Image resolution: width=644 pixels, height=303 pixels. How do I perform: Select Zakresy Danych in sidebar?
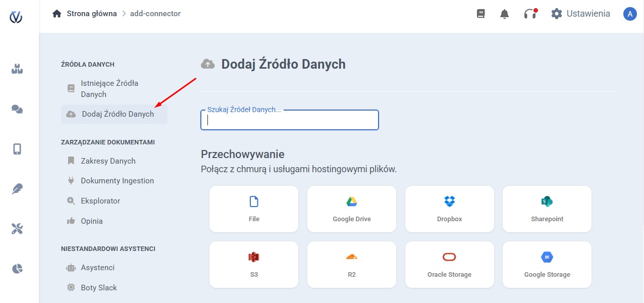(108, 161)
